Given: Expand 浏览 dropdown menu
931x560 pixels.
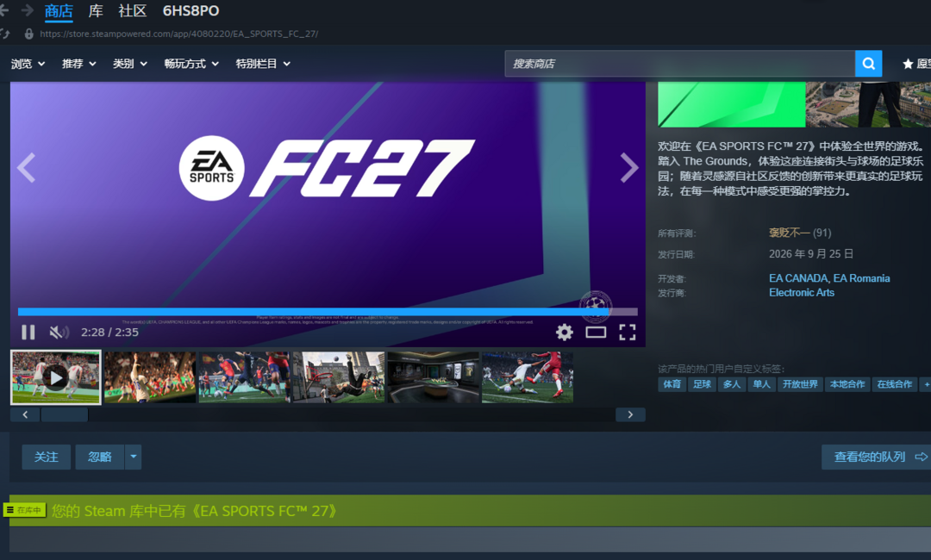Looking at the screenshot, I should pyautogui.click(x=28, y=64).
